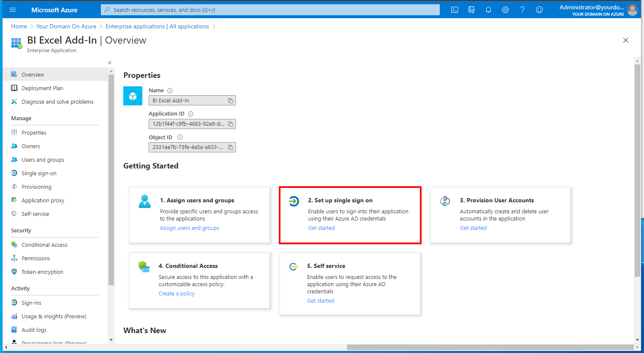Focus the search resources box
The width and height of the screenshot is (644, 353).
270,10
